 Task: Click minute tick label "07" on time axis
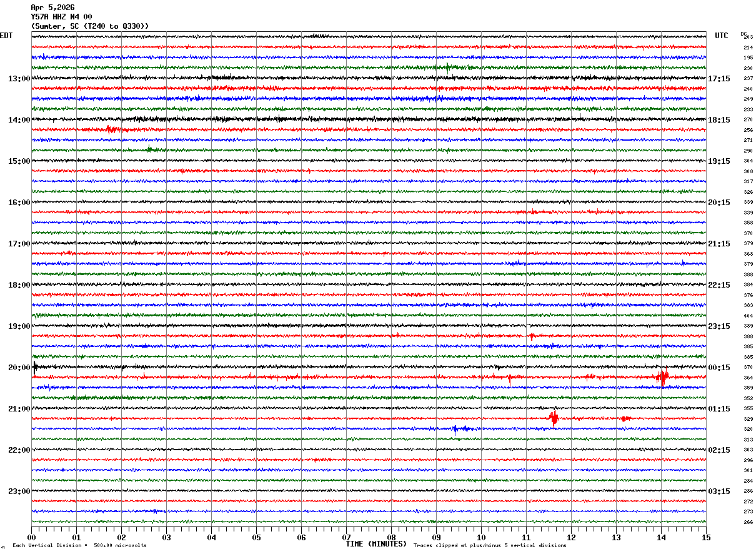[347, 538]
